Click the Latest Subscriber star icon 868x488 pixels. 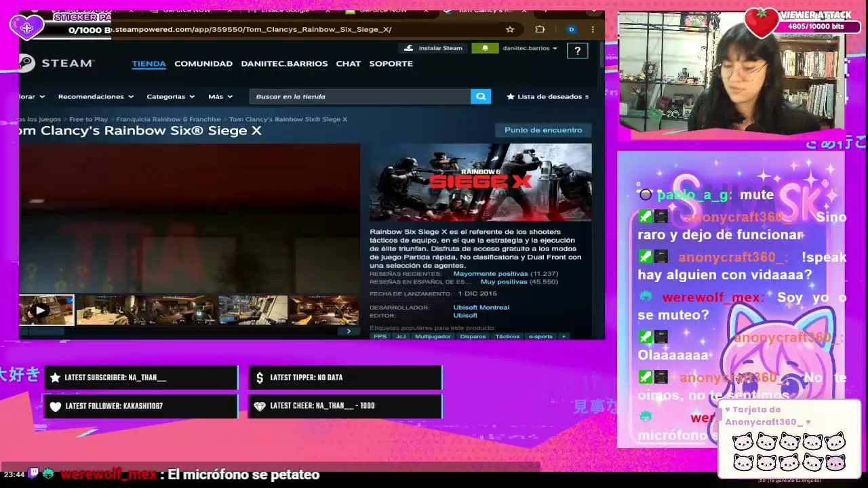tap(56, 378)
